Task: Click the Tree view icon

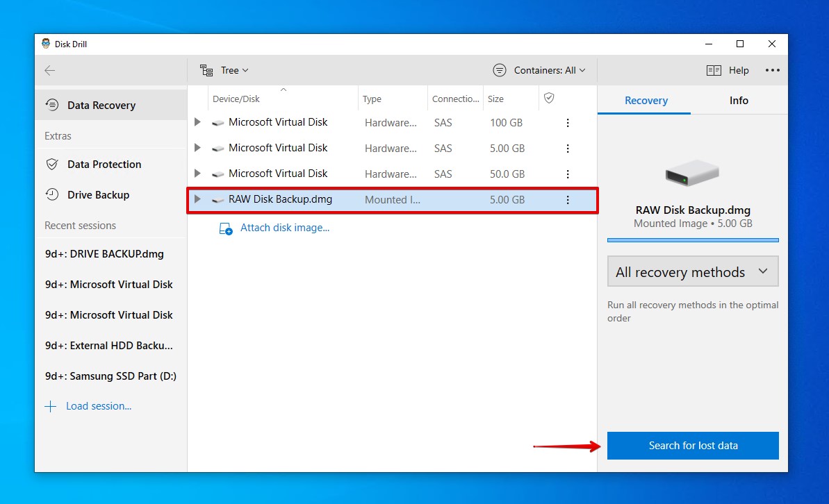Action: point(206,70)
